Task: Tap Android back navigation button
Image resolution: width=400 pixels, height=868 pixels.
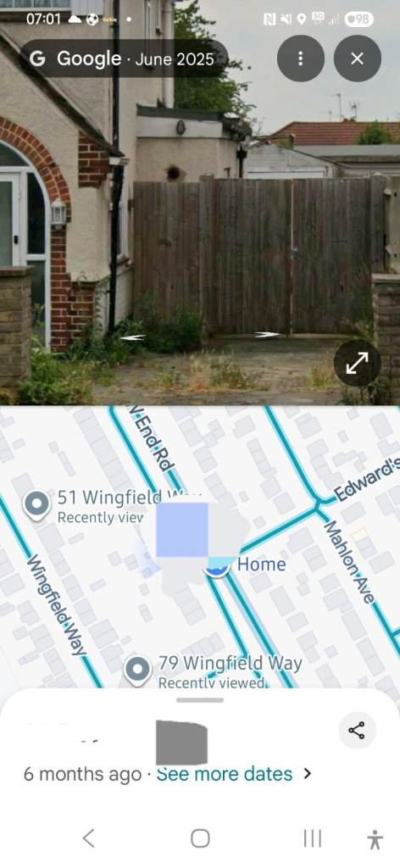Action: 88,838
